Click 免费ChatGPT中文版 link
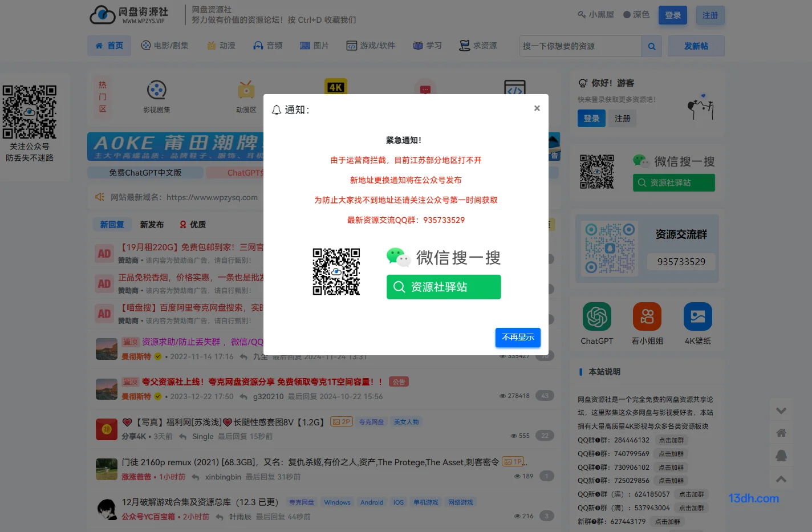Screen dimensions: 812x532 tap(145, 173)
